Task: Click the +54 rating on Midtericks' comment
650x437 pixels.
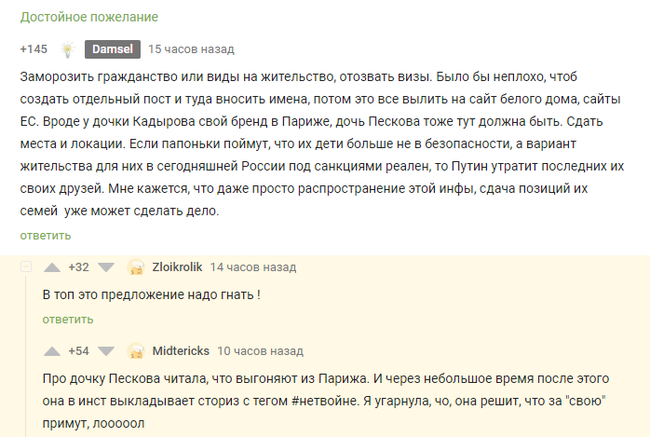Action: (x=79, y=352)
